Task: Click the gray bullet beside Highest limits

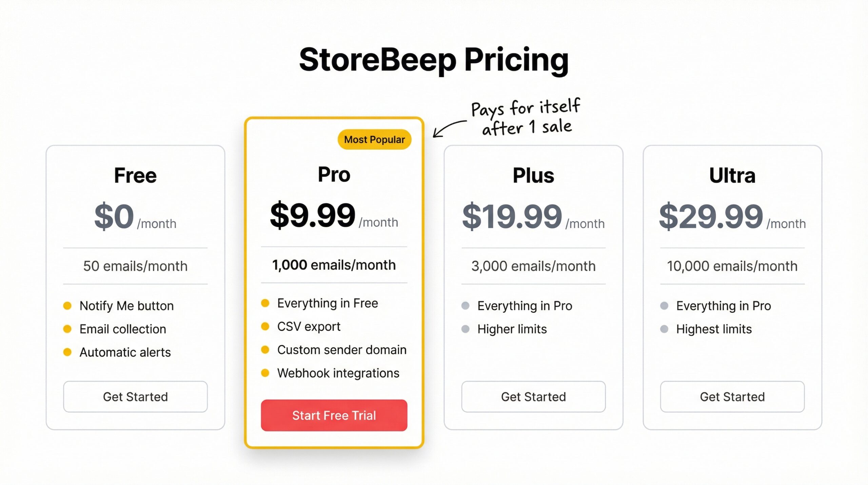Action: point(665,329)
